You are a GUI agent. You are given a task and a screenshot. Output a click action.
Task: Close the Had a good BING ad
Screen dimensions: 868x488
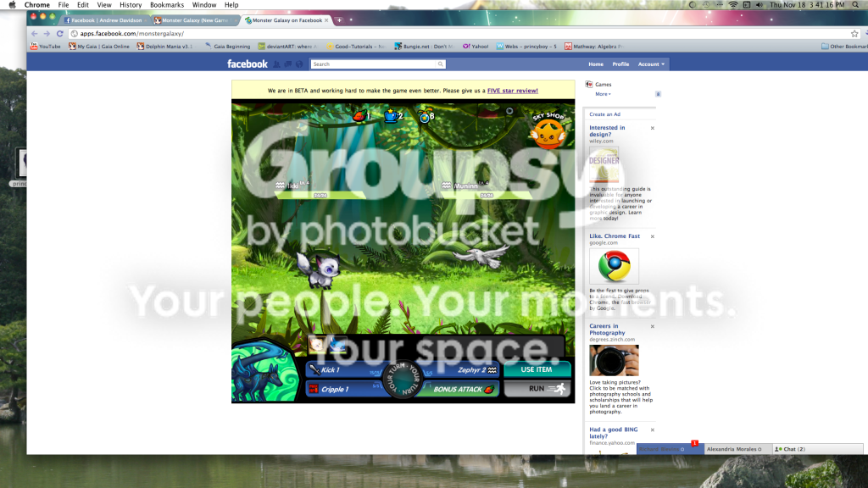(652, 430)
